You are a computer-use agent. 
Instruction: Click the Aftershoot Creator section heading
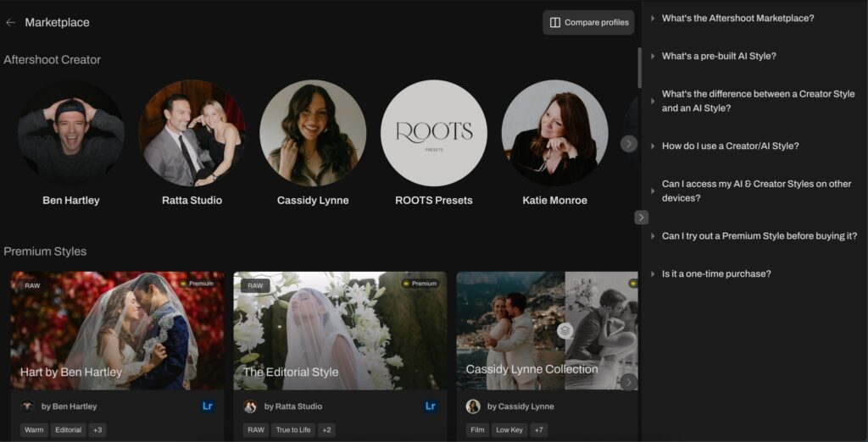52,60
